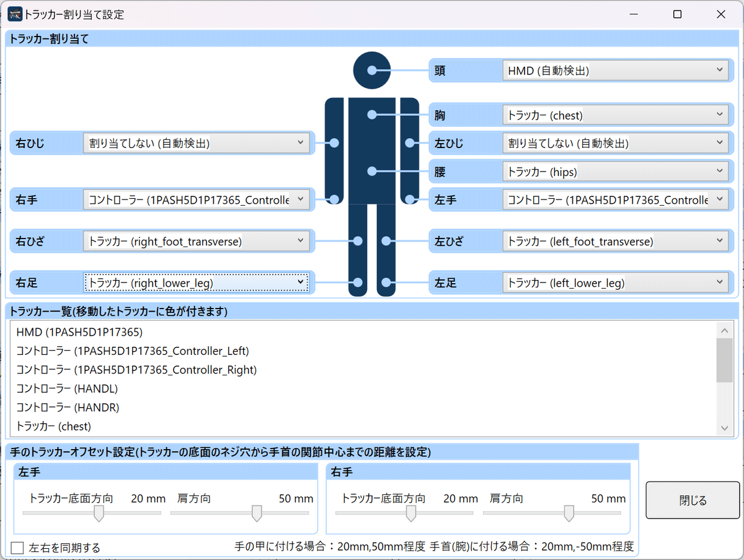Click the 右手 hand node on figure
This screenshot has width=744, height=560.
click(x=334, y=199)
